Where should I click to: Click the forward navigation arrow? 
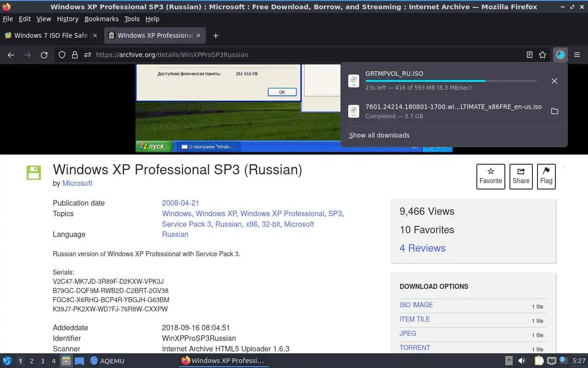28,55
